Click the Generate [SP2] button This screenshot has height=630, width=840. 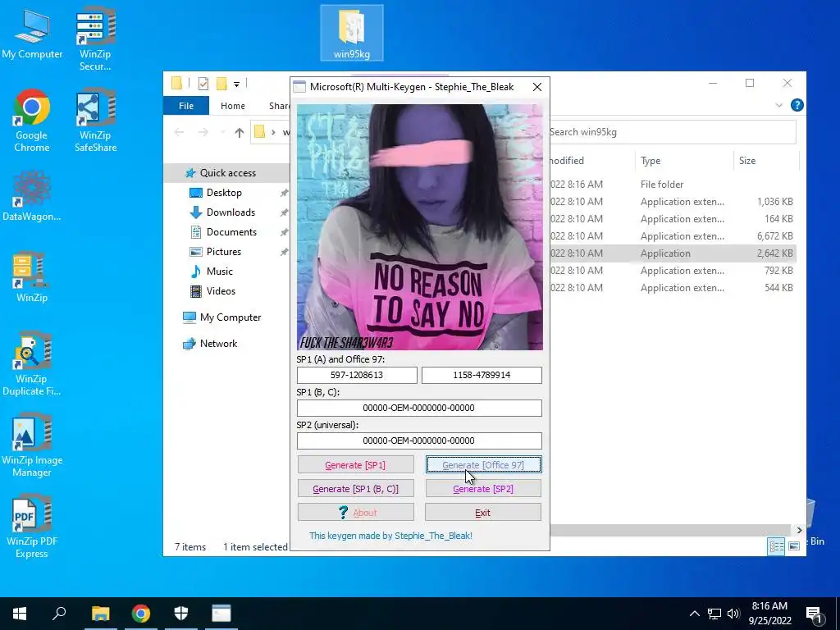[483, 489]
